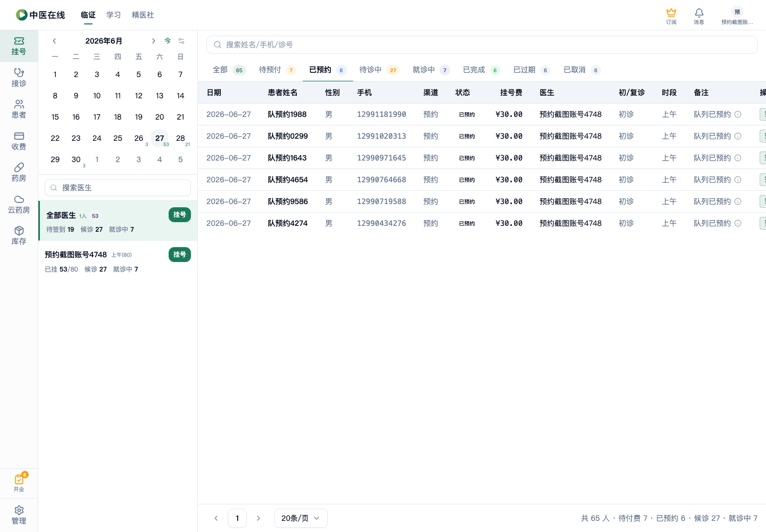Click the 挂号费 column header

[511, 92]
